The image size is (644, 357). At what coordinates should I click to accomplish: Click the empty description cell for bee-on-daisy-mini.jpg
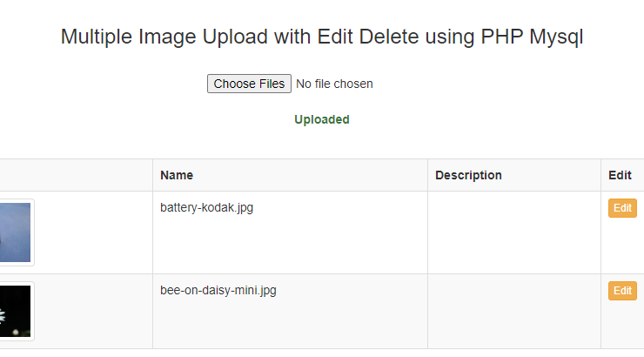tap(514, 312)
